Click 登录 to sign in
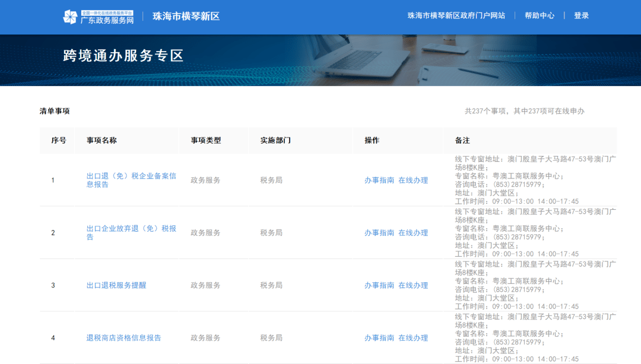 point(581,15)
